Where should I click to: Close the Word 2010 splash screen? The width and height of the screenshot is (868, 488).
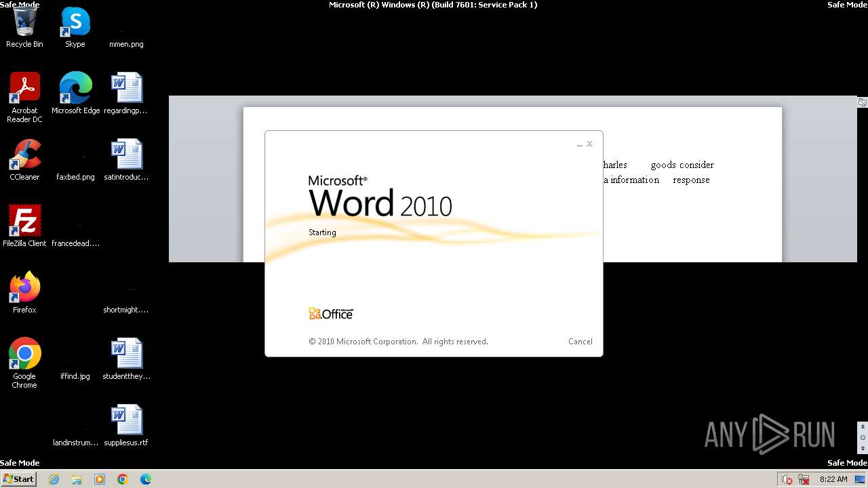point(590,144)
